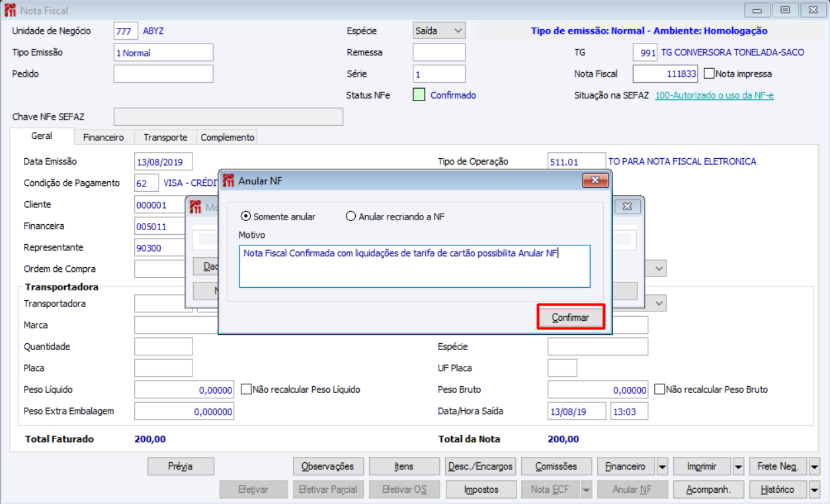Viewport: 830px width, 504px height.
Task: Open the Comissões button
Action: (556, 466)
